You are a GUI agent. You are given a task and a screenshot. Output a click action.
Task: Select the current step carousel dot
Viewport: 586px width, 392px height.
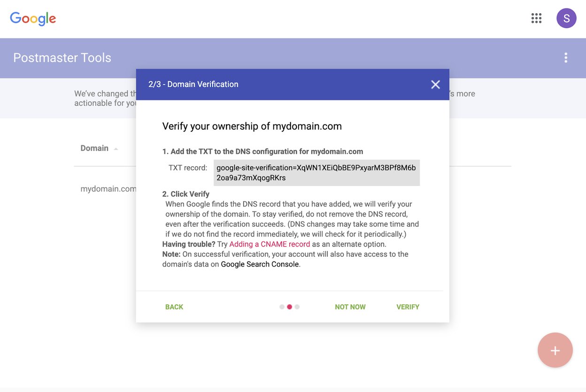click(289, 307)
